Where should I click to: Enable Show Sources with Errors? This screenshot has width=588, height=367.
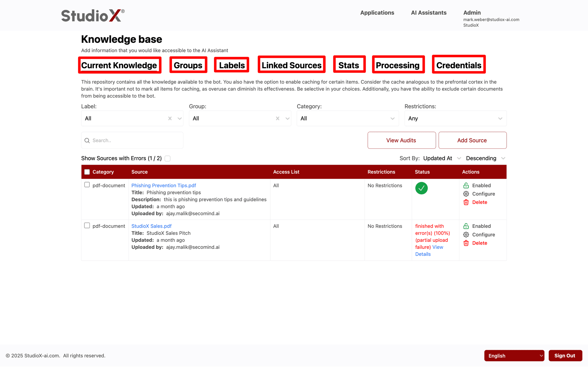click(x=168, y=158)
